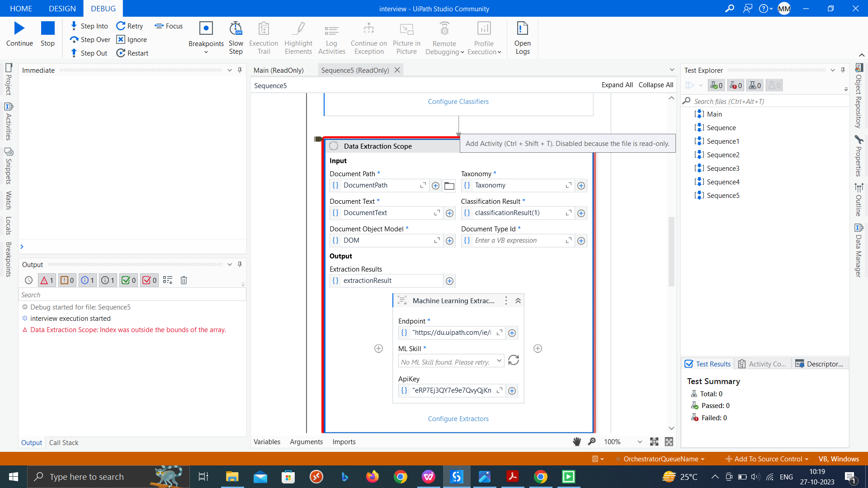Open the Variables panel
The width and height of the screenshot is (868, 488).
coord(267,442)
